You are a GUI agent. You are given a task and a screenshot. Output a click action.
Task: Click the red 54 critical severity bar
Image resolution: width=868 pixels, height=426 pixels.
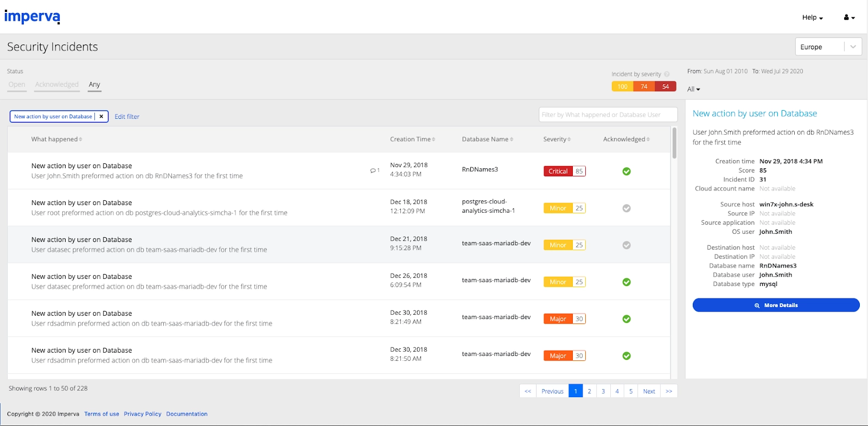click(666, 87)
